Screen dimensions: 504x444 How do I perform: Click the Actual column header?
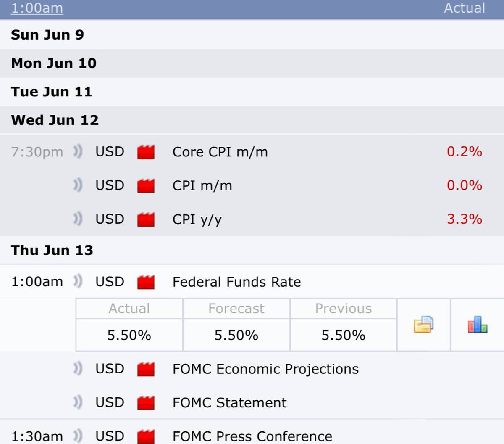465,8
